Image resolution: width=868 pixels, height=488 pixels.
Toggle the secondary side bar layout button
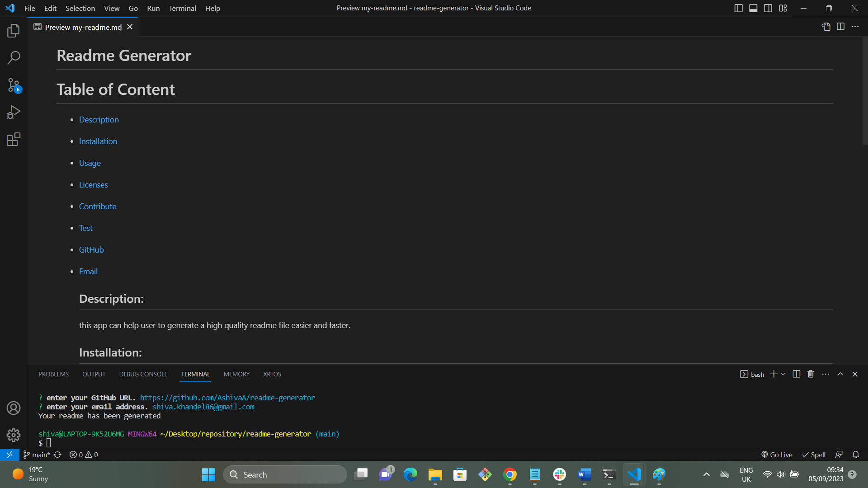tap(768, 8)
